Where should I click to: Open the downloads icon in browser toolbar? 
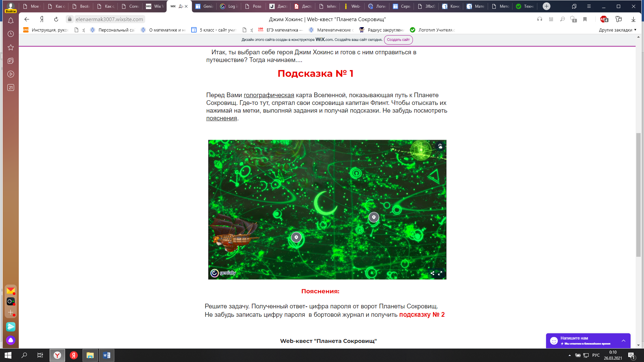(633, 19)
